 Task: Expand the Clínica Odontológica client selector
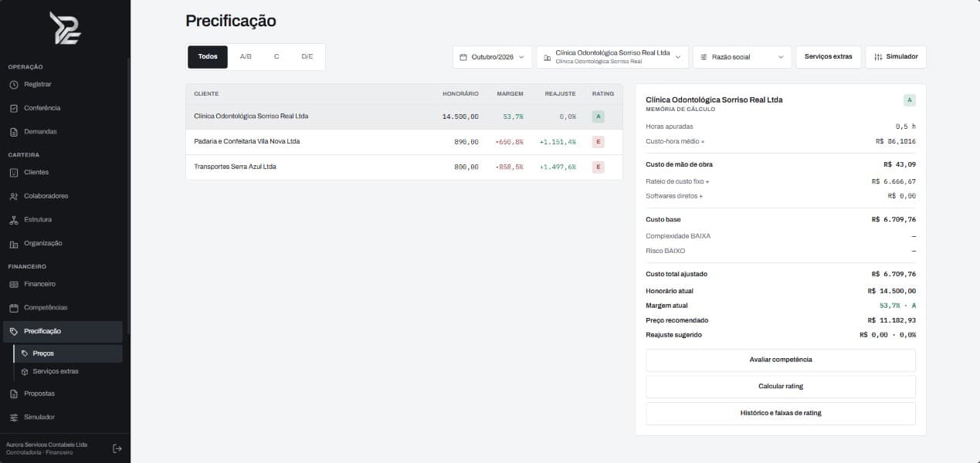[612, 57]
